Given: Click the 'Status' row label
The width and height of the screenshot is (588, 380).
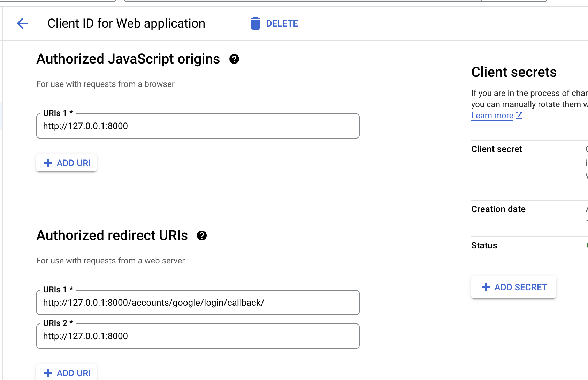Looking at the screenshot, I should tap(484, 245).
